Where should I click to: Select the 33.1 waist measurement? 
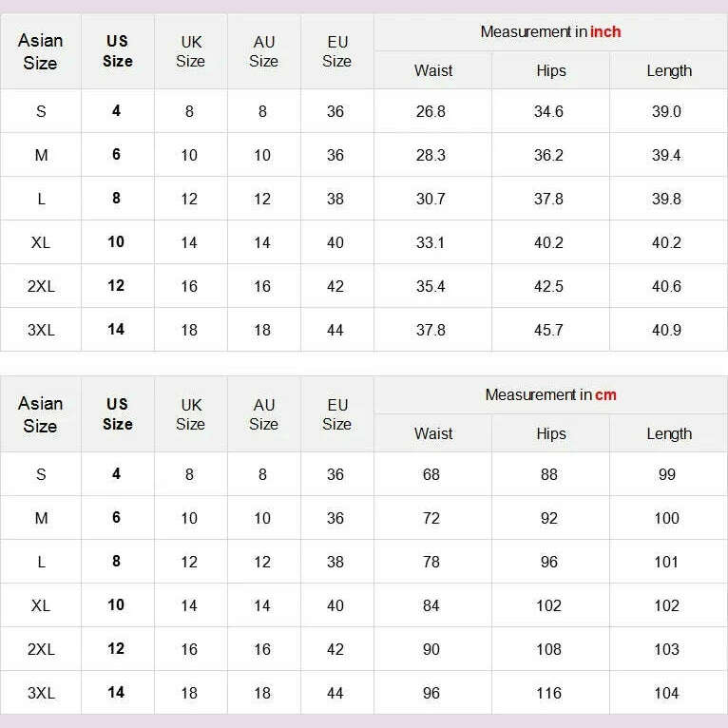pos(431,242)
